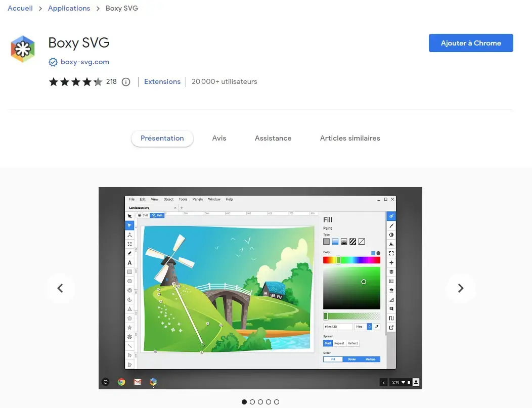The width and height of the screenshot is (532, 408).
Task: Go to Applications breadcrumb
Action: coord(69,8)
